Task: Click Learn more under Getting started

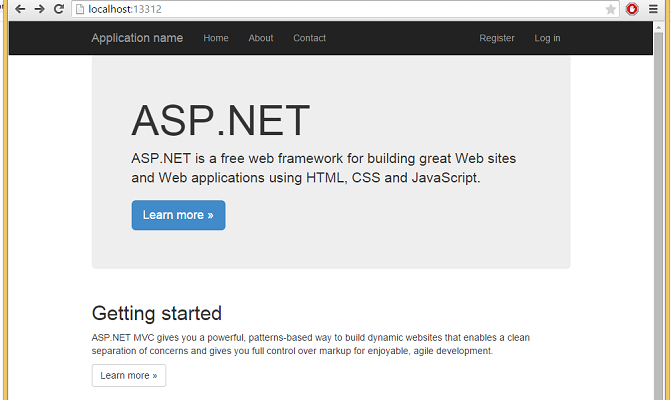Action: (x=129, y=375)
